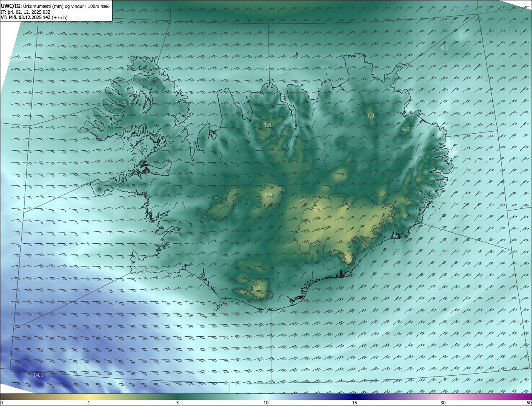Click the 3.2 value on the southern glacier
This screenshot has height=406, width=532.
pyautogui.click(x=257, y=288)
